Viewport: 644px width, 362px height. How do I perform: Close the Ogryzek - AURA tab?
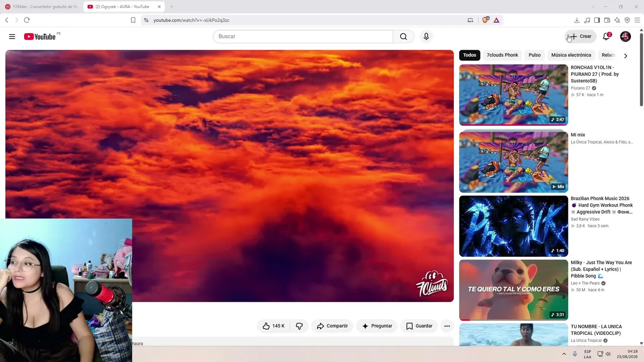(159, 7)
